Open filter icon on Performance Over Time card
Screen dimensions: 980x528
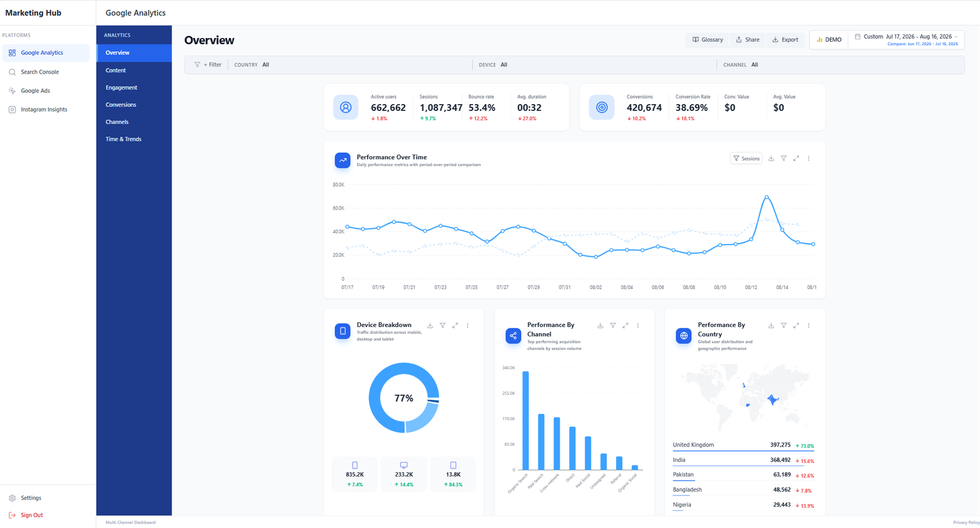pos(783,159)
